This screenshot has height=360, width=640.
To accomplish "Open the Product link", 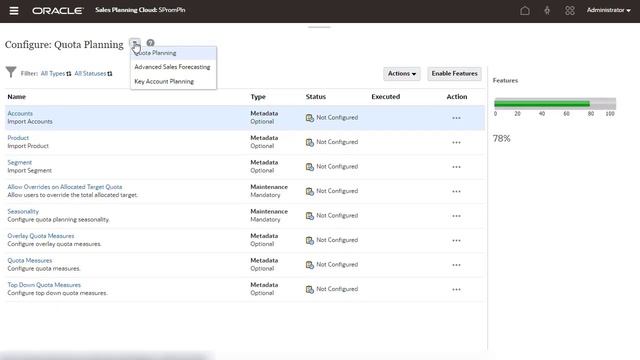I will pyautogui.click(x=18, y=138).
